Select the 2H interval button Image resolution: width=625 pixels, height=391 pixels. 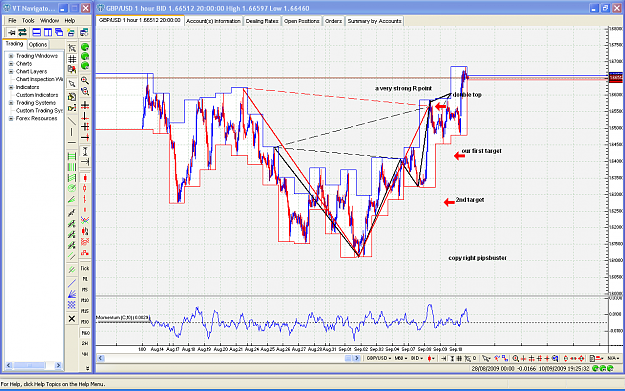click(x=85, y=343)
